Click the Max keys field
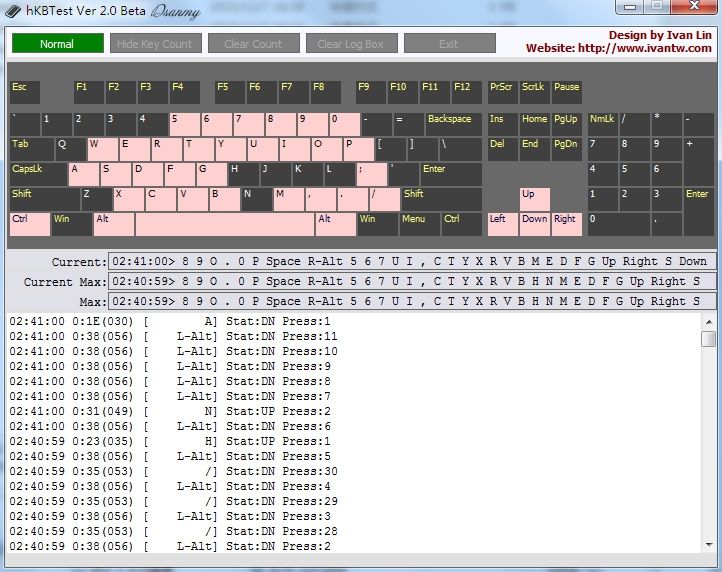Viewport: 722px width, 572px height. pos(412,301)
